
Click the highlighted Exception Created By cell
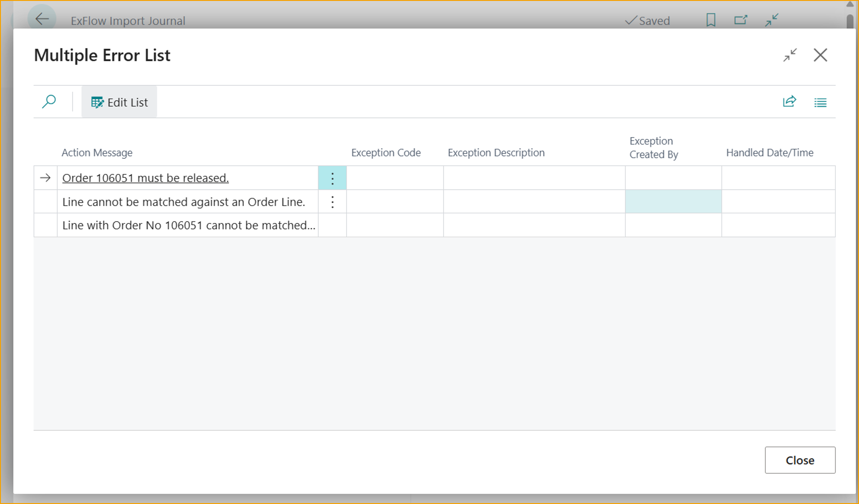click(x=673, y=202)
